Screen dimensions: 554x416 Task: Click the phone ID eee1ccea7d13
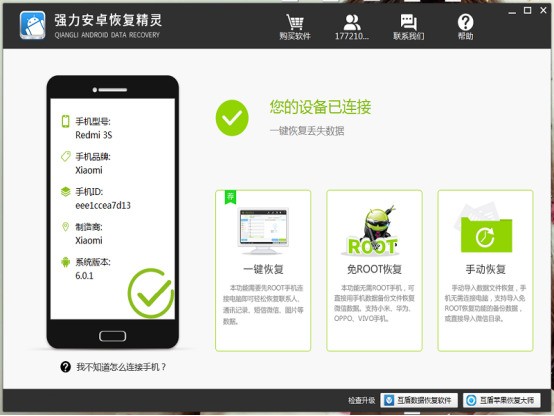pos(103,205)
